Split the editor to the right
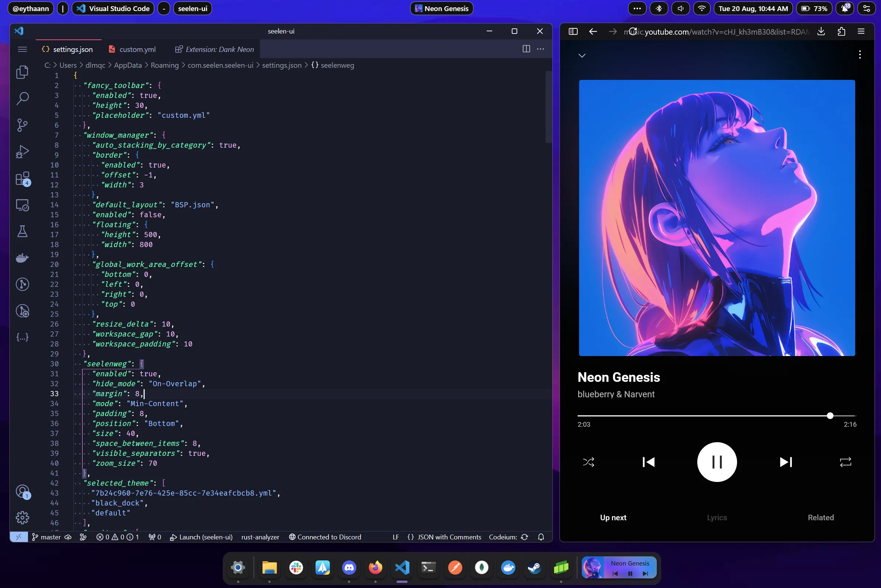The width and height of the screenshot is (881, 588). tap(526, 49)
